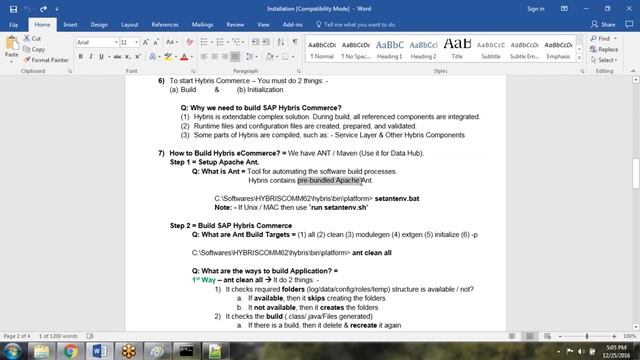Decrease font size with Shrink Font
Screen dimensions: 640x360
pyautogui.click(x=156, y=42)
